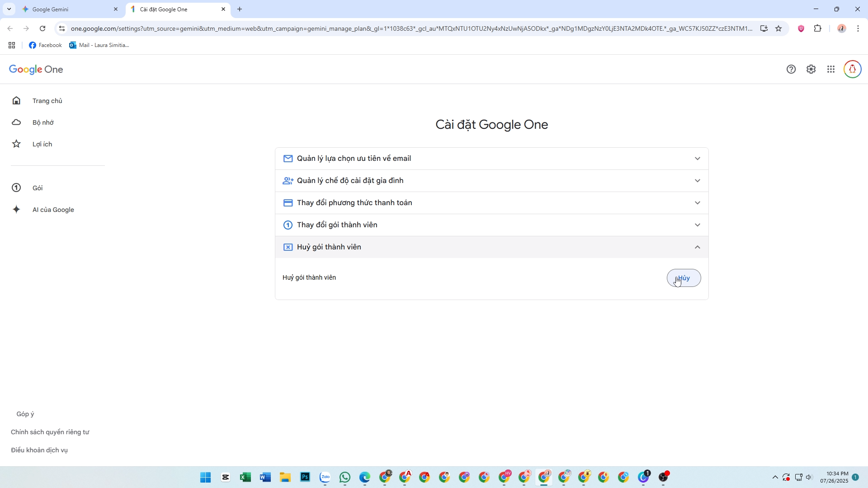Expand Quản lý lựa chọn ưu tiên về email
This screenshot has width=868, height=488.
(x=491, y=159)
